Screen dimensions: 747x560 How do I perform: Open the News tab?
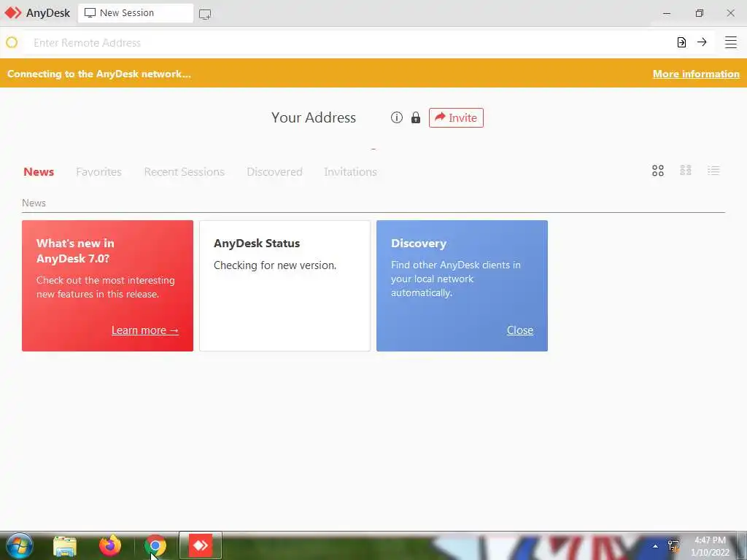pyautogui.click(x=39, y=172)
